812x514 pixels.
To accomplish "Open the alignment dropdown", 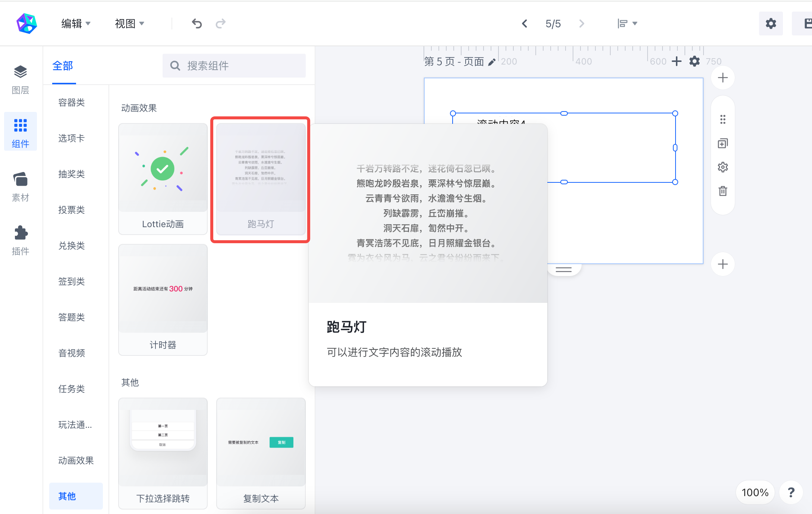I will [x=627, y=23].
